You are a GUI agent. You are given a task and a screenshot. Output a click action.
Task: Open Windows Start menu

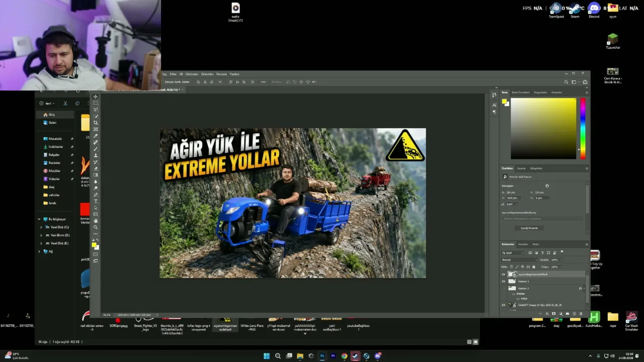coord(267,356)
